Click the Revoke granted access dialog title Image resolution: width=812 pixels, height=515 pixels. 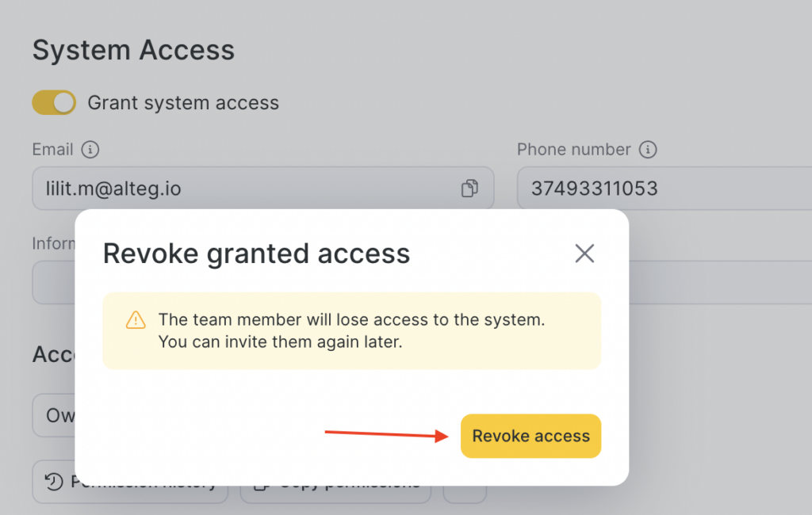pos(256,254)
